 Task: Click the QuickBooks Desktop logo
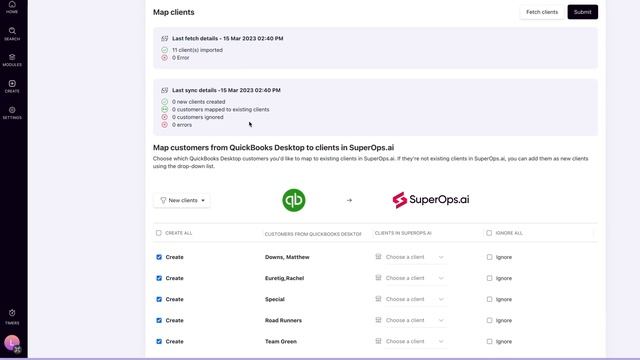(294, 200)
